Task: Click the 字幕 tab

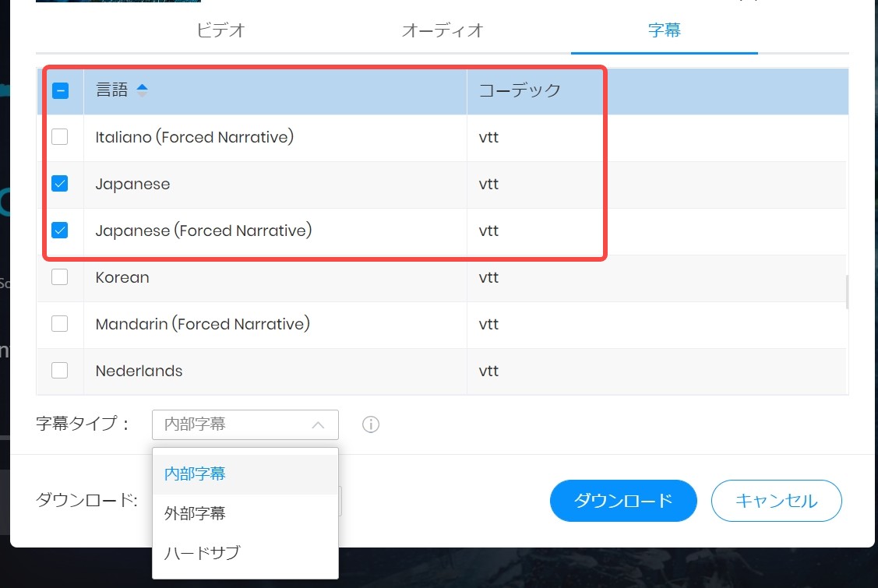Action: pos(665,30)
